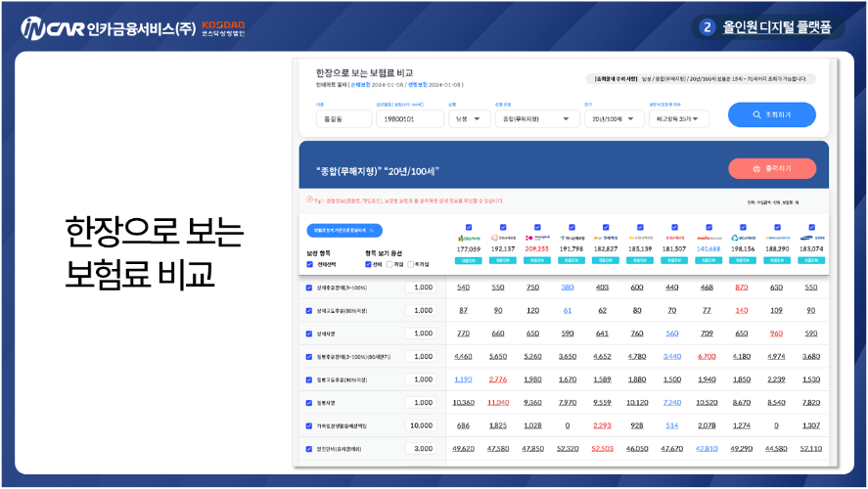Click the red value 870 in first row
The width and height of the screenshot is (868, 489).
coord(742,288)
